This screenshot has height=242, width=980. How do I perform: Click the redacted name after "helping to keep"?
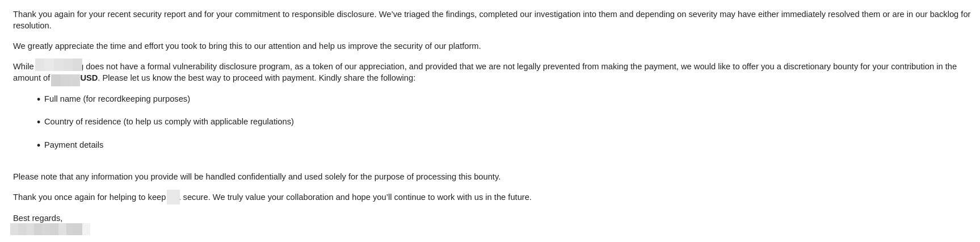pos(173,197)
